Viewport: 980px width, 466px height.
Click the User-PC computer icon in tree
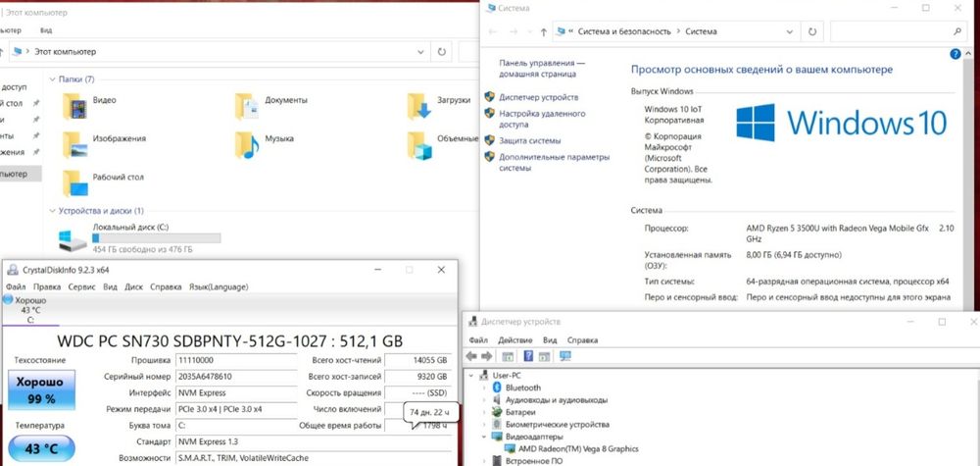point(483,376)
